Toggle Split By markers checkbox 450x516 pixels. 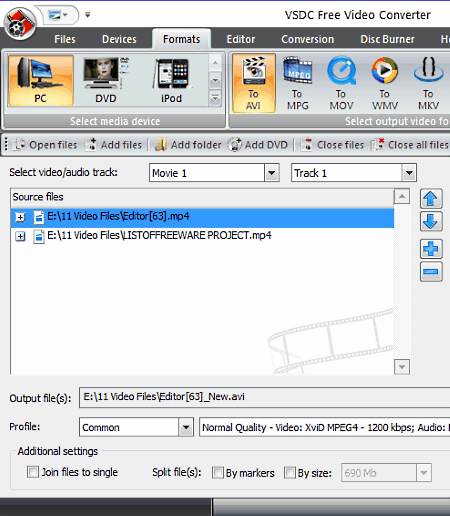coord(218,473)
